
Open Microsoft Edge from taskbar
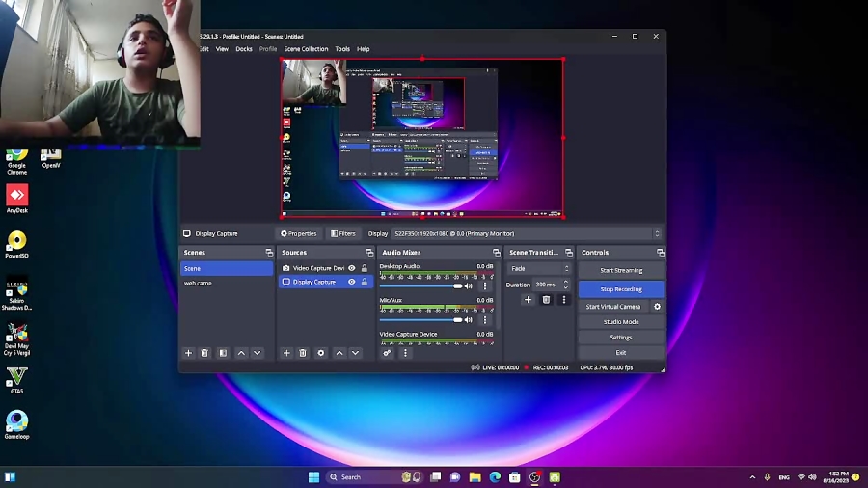495,477
